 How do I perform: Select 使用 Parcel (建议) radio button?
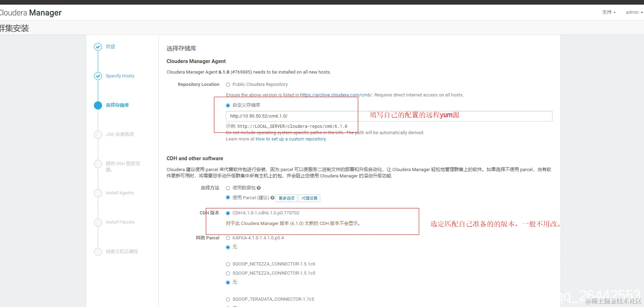228,198
